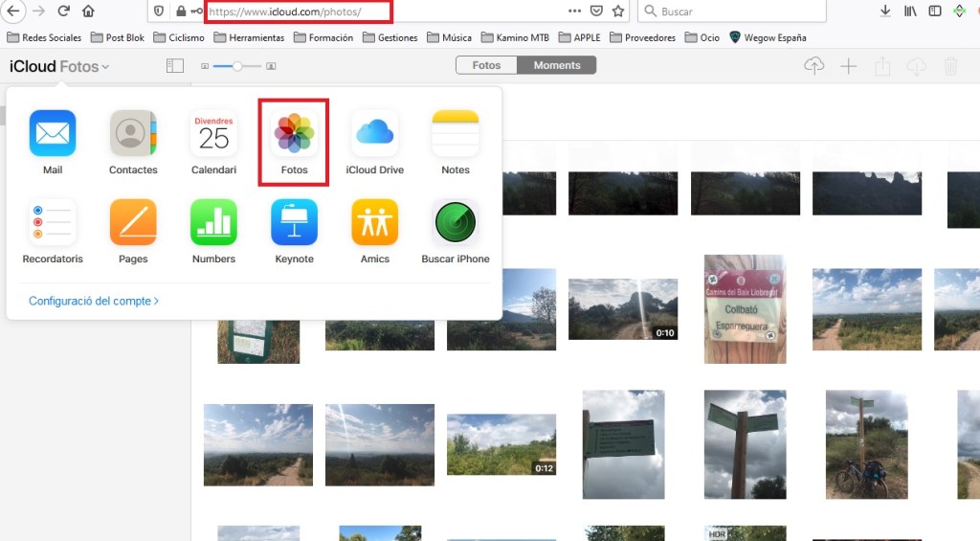Switch to the Fotos view tab

click(x=486, y=66)
